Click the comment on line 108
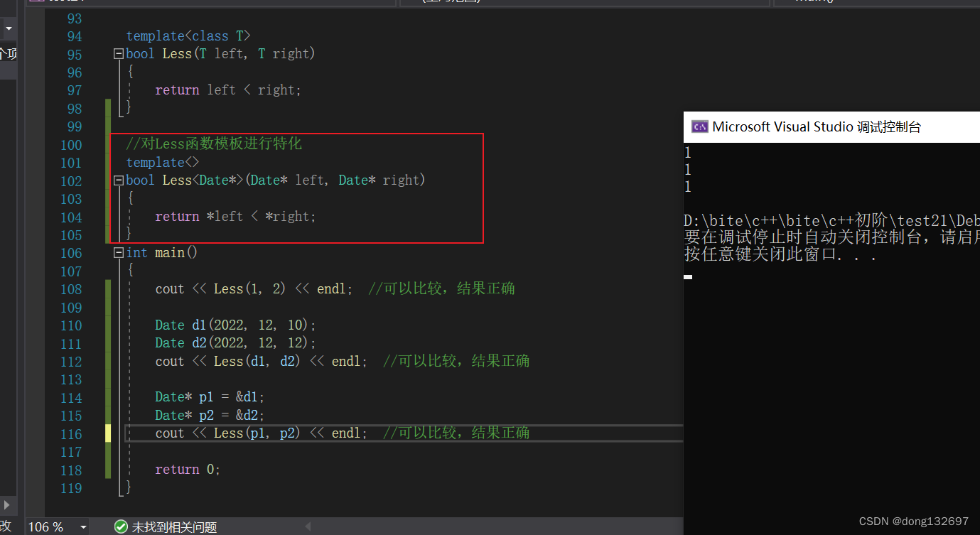 pyautogui.click(x=442, y=289)
